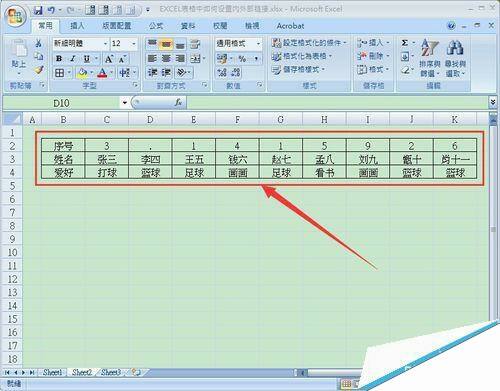The height and width of the screenshot is (391, 500).
Task: Switch to the 版面配置 ribbon tab
Action: click(x=117, y=26)
